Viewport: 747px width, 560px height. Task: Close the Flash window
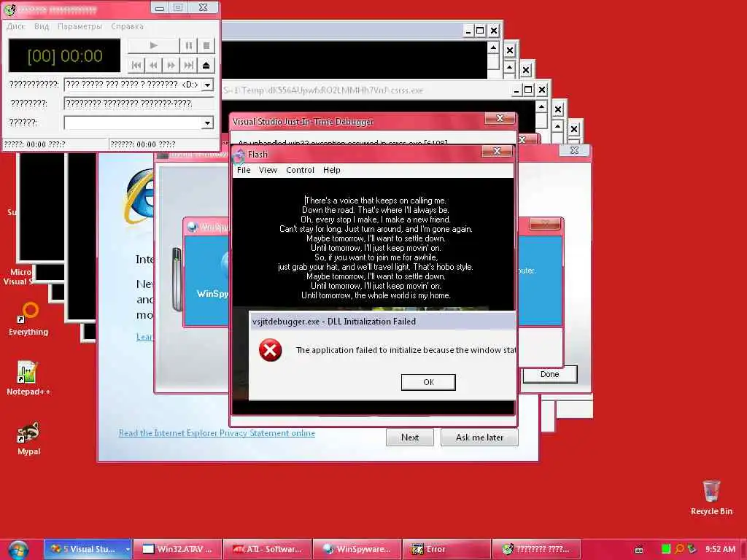[497, 151]
